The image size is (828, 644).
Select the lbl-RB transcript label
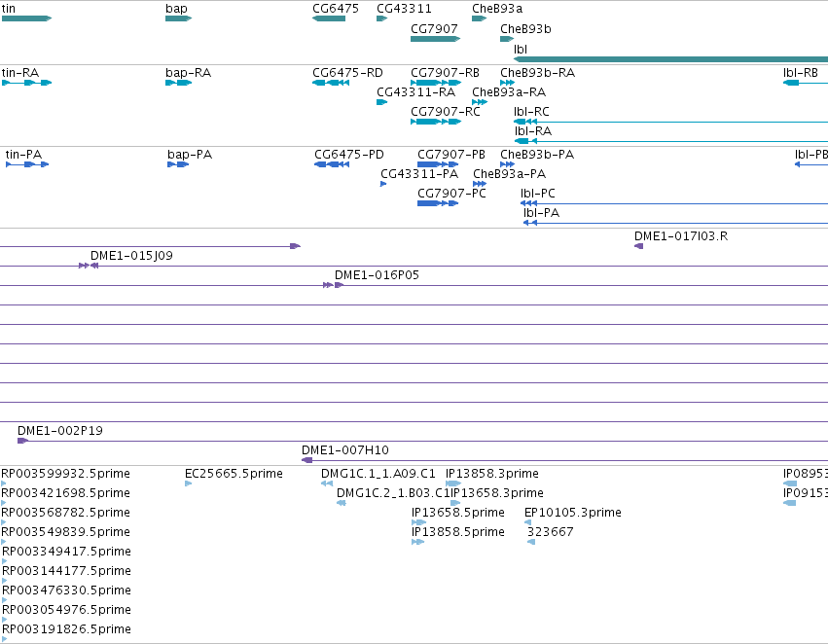coord(801,73)
